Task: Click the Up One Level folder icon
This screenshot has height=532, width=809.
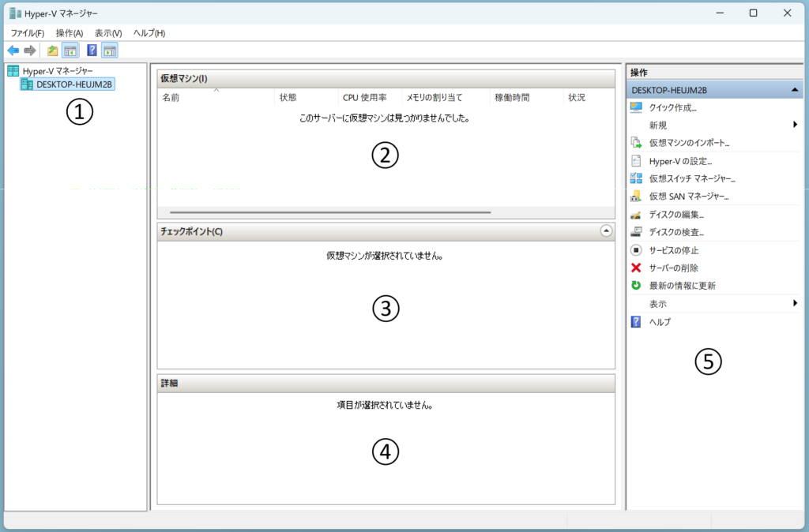Action: click(x=53, y=51)
